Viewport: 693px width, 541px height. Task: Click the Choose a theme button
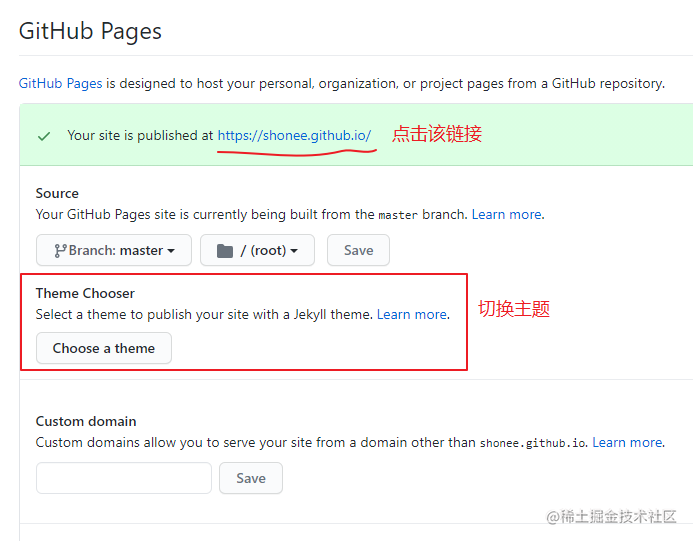pyautogui.click(x=104, y=348)
